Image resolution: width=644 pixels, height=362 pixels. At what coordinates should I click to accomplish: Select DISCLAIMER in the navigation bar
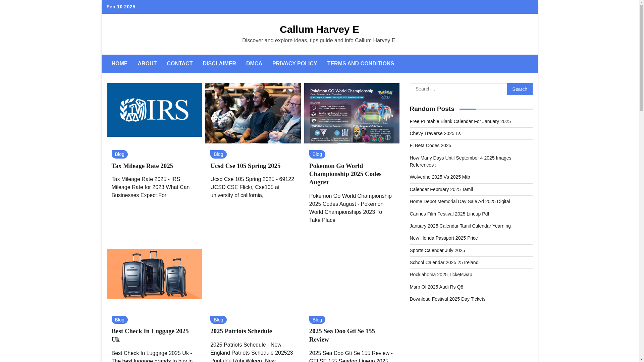219,64
